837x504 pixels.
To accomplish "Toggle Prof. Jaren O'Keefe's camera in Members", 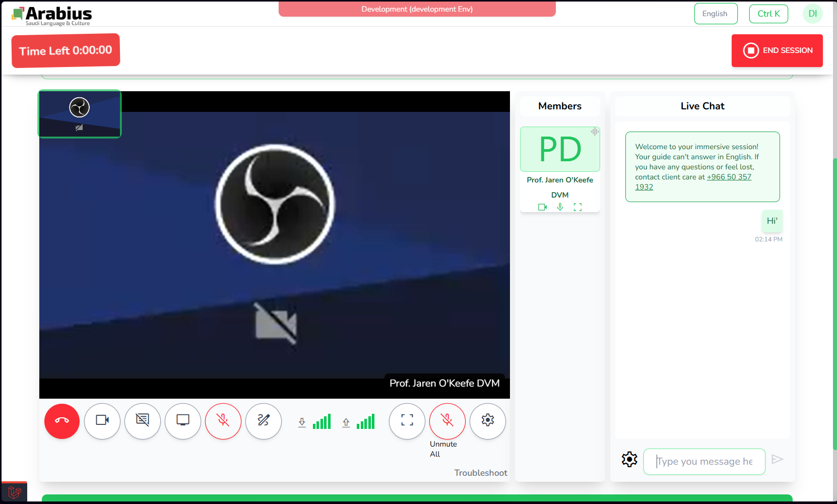I will [x=542, y=207].
